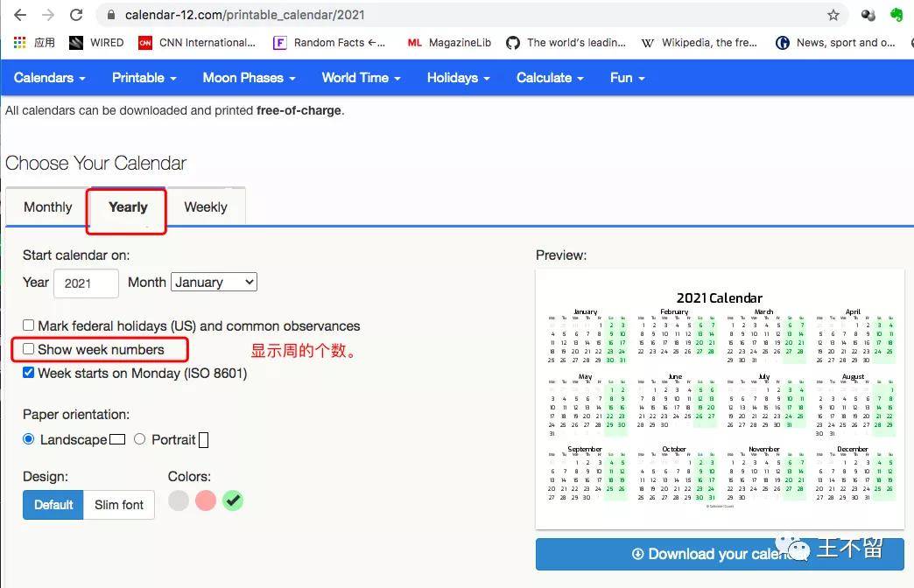
Task: Open the Wikipedia bookmark
Action: 700,42
